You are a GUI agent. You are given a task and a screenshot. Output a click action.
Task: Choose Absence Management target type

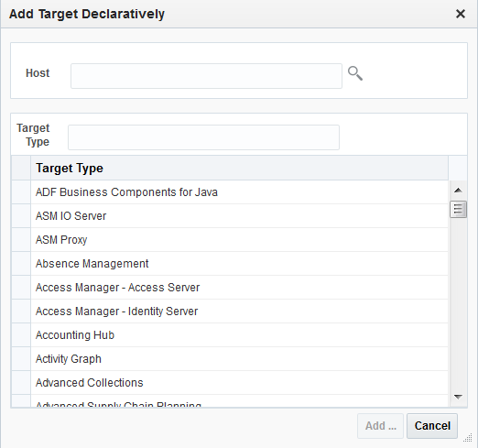point(239,264)
